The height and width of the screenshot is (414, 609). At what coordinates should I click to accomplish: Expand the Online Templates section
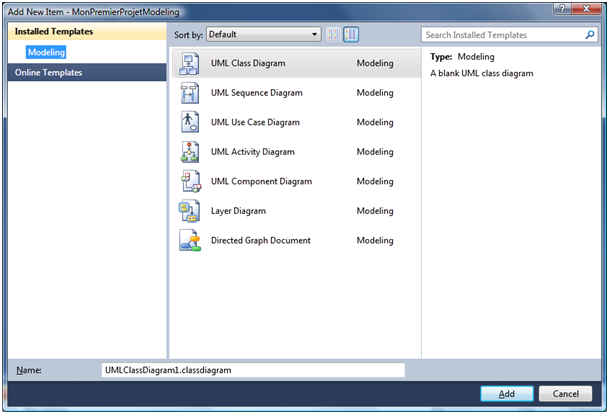click(49, 72)
